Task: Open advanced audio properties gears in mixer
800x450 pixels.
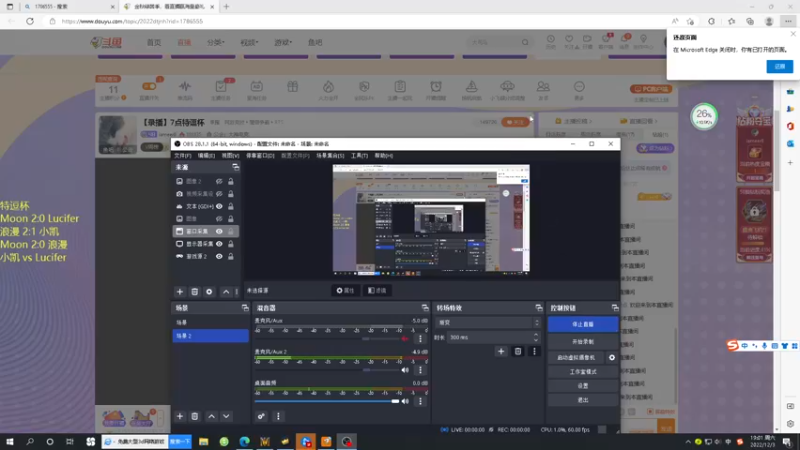Action: [x=261, y=416]
